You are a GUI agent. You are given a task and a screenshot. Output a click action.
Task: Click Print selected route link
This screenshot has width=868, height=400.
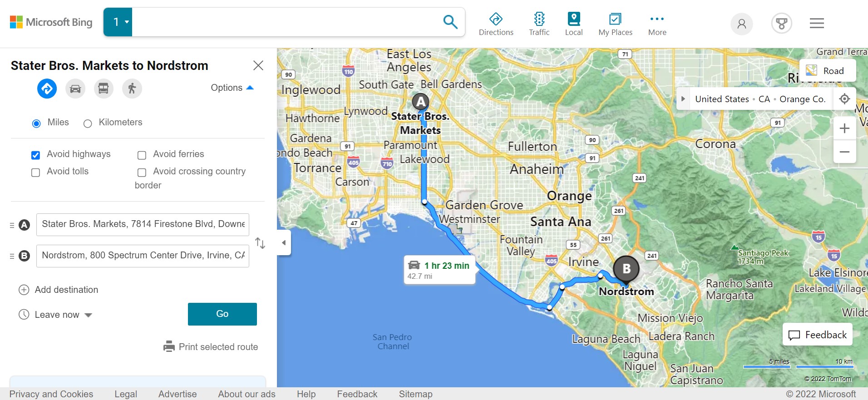(x=211, y=347)
